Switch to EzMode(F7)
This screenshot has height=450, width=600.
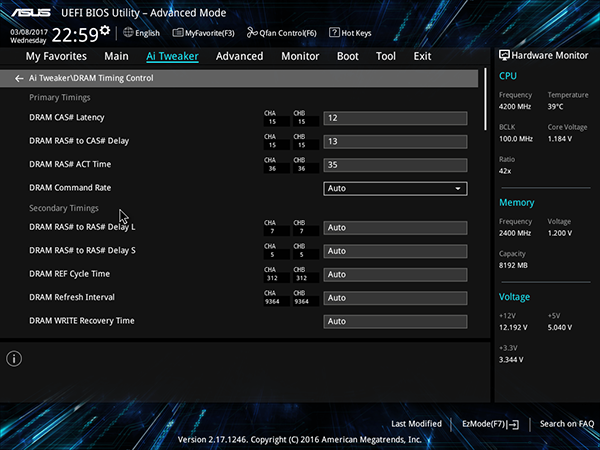[x=485, y=424]
